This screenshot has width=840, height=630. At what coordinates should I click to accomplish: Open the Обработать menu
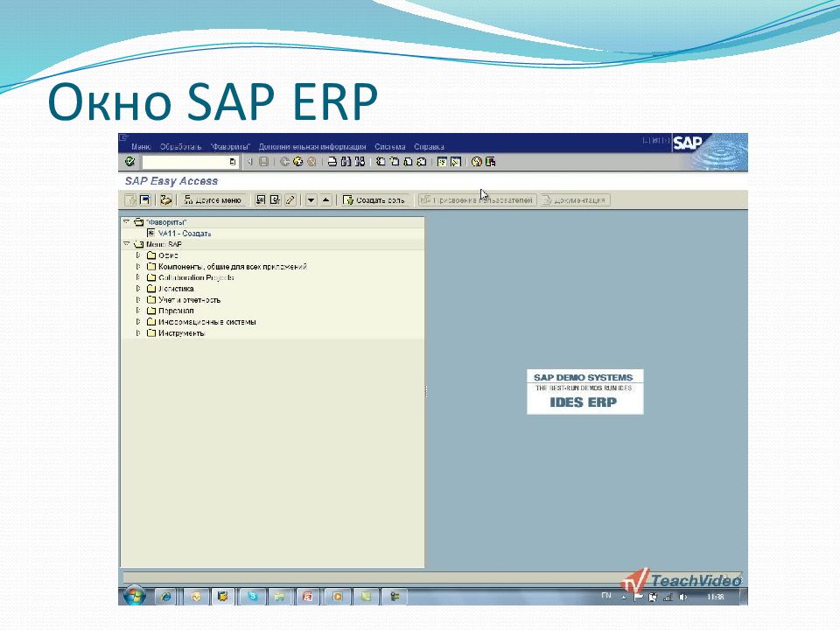click(180, 146)
